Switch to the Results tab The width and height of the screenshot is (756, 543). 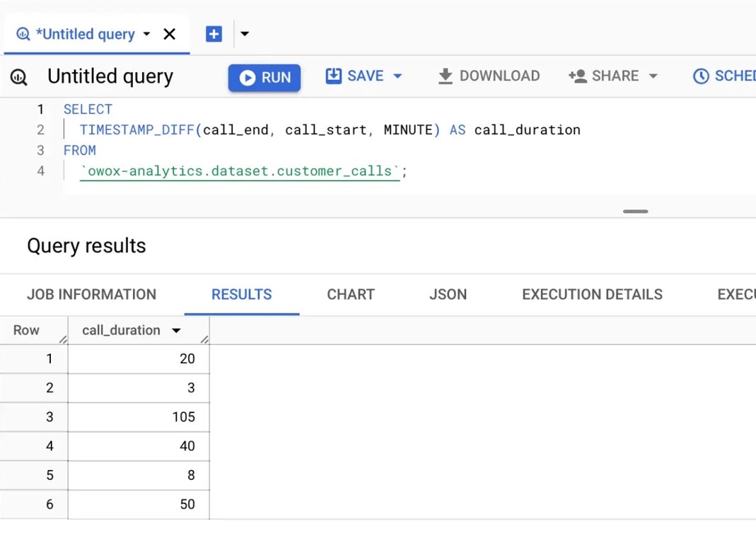(x=242, y=294)
